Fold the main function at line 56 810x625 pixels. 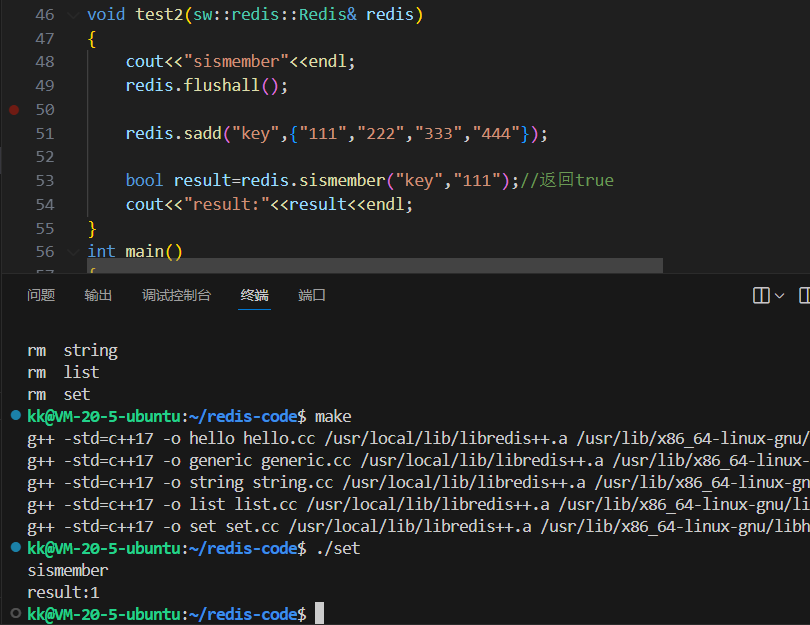(x=72, y=252)
